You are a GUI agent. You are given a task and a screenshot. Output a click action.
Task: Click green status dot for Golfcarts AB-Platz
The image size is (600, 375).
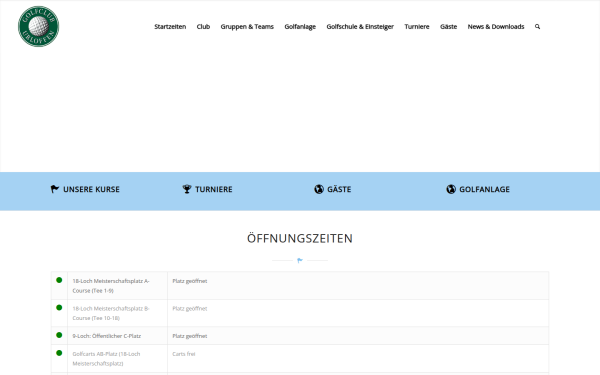tap(59, 353)
